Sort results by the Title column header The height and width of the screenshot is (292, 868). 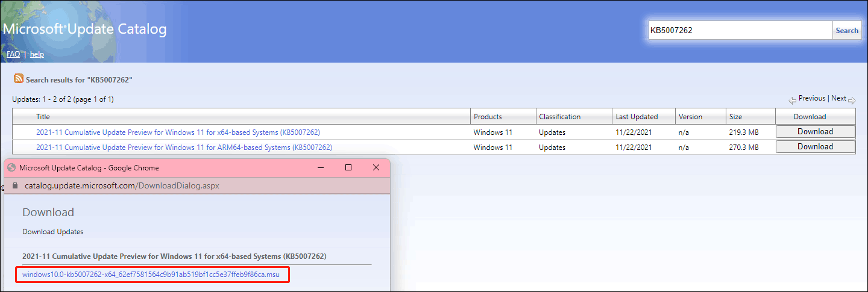(x=43, y=117)
